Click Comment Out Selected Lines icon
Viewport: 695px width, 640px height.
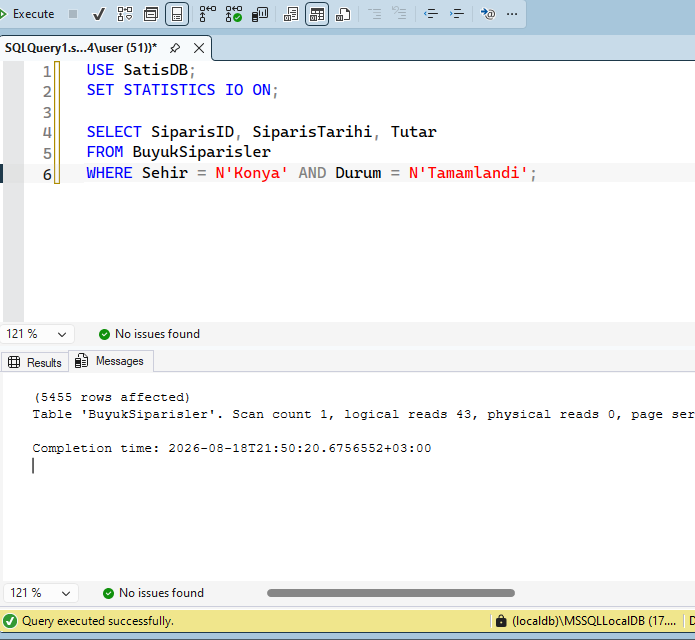click(375, 14)
